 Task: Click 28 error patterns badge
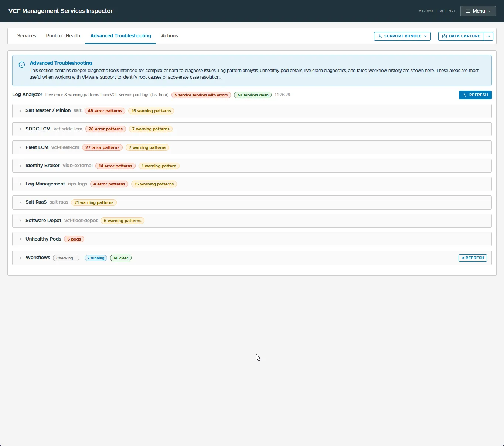click(106, 129)
